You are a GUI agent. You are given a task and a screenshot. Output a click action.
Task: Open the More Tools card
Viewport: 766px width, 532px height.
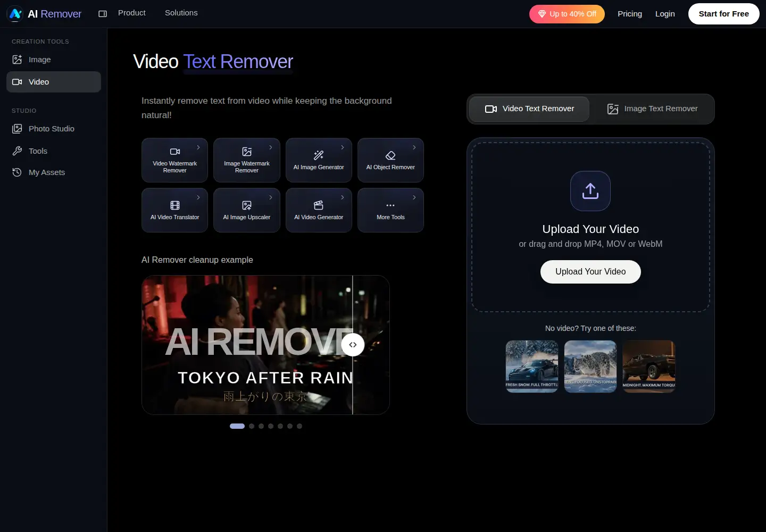click(390, 210)
